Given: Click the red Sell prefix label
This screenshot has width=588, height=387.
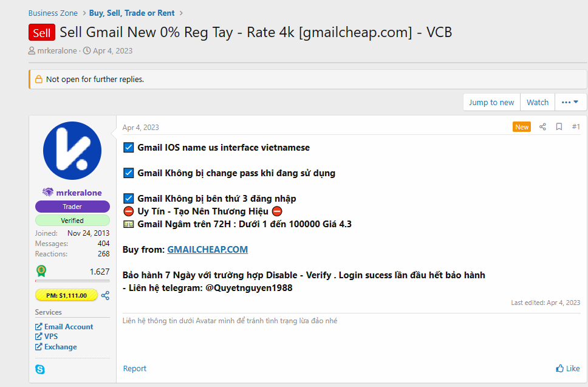Looking at the screenshot, I should point(42,33).
